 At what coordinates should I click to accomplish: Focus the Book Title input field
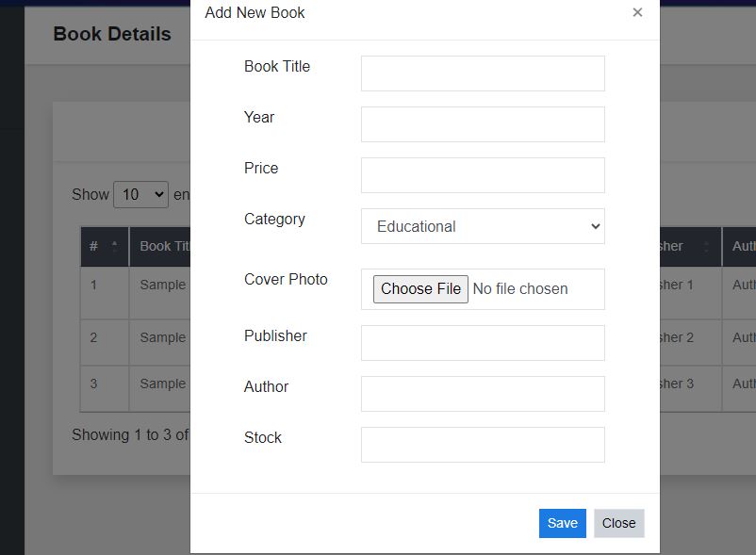click(x=482, y=73)
